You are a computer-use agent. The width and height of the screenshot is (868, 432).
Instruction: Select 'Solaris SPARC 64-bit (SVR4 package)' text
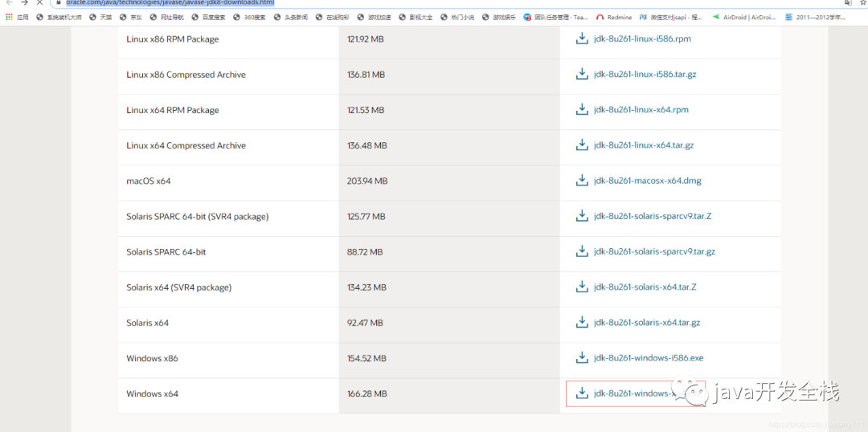pos(198,216)
